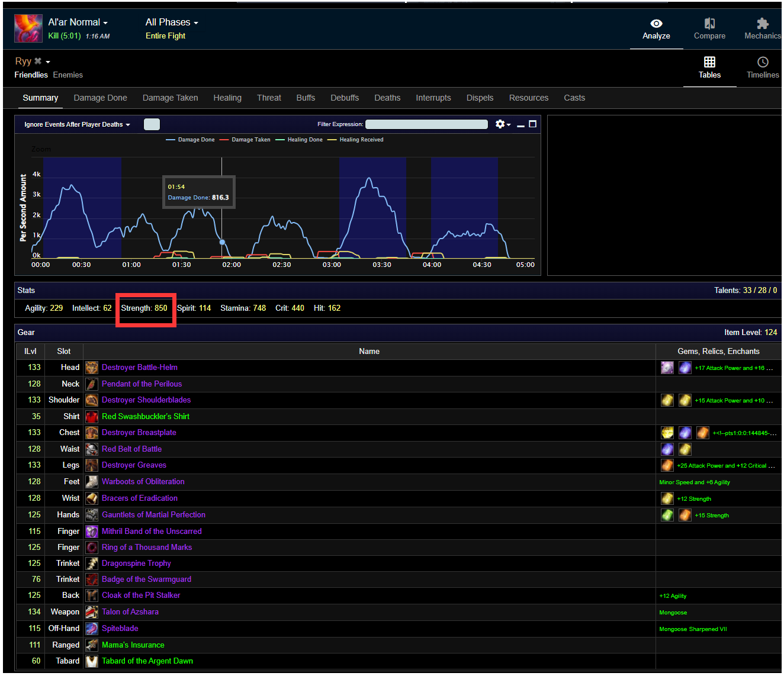Toggle Damage Taken series in legend
The width and height of the screenshot is (784, 676).
(x=245, y=140)
